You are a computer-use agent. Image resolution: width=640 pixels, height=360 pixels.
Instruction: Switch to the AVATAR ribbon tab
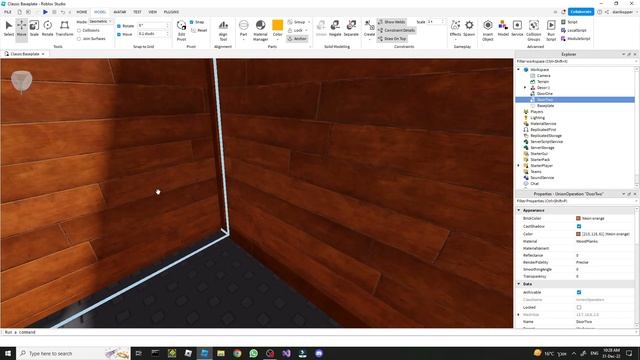pos(120,12)
